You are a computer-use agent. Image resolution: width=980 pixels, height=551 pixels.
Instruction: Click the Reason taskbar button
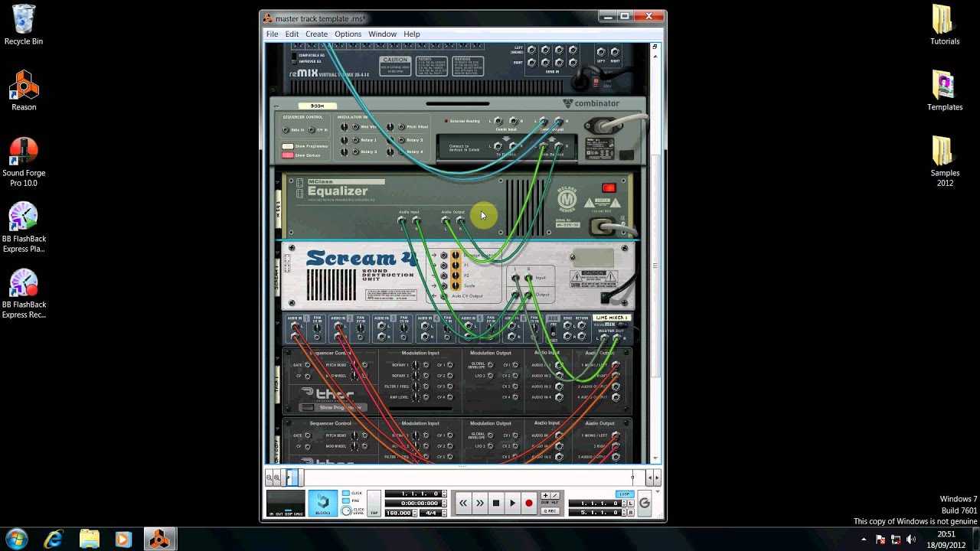pos(159,540)
